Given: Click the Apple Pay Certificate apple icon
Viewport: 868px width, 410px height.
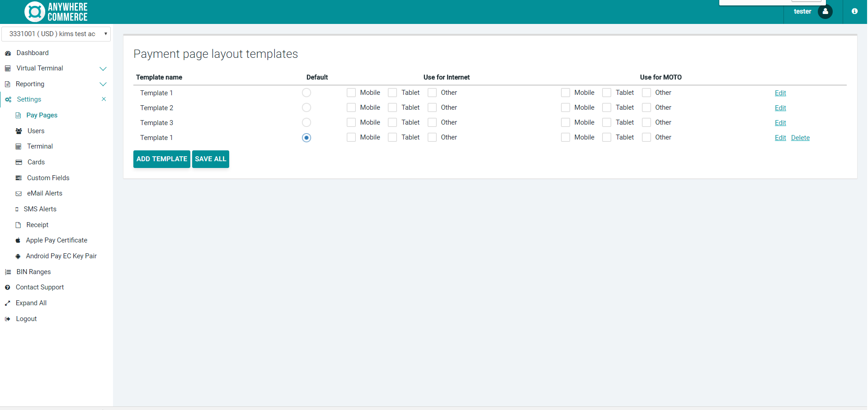Looking at the screenshot, I should [18, 241].
